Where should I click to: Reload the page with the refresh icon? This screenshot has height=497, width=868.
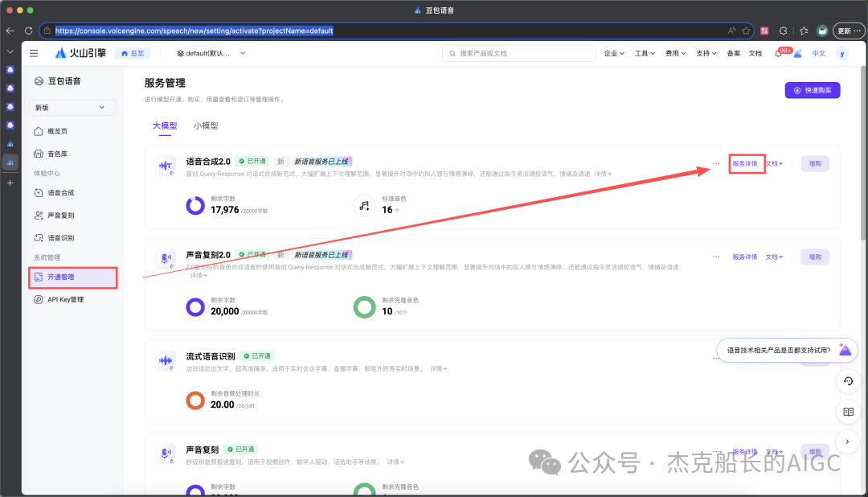click(x=29, y=31)
